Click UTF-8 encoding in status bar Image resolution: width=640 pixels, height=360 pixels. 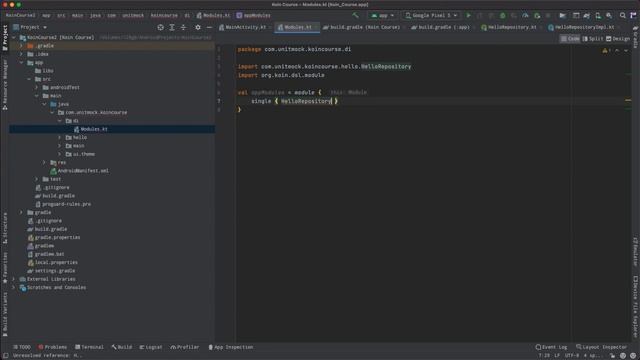coord(571,356)
